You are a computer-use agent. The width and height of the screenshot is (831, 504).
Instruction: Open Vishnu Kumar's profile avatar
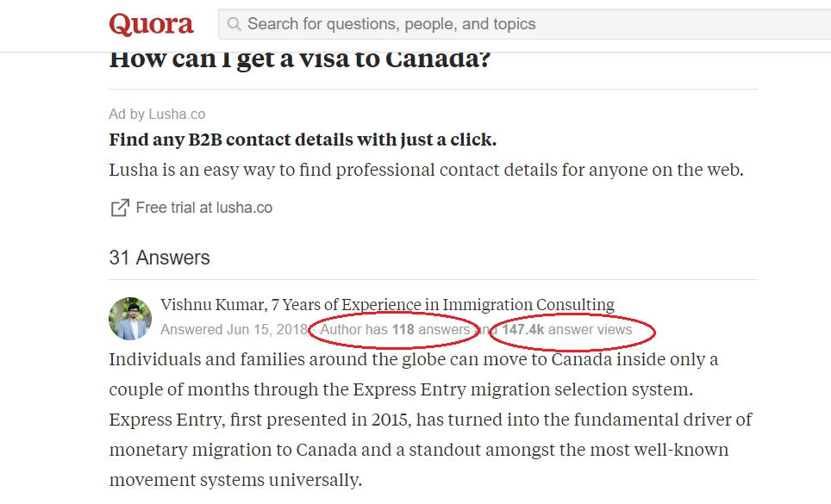tap(130, 319)
